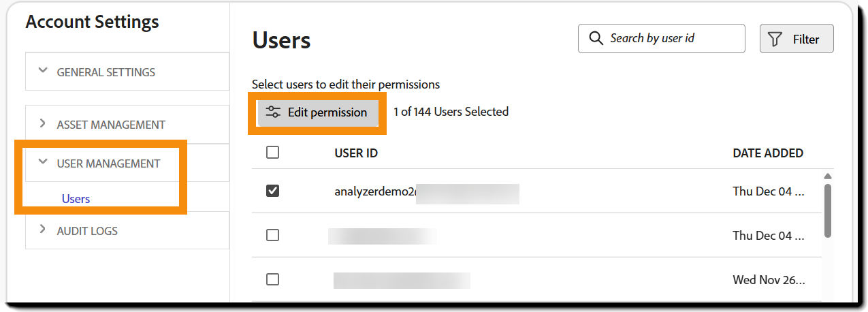Open the Asset Management menu item

coord(110,125)
